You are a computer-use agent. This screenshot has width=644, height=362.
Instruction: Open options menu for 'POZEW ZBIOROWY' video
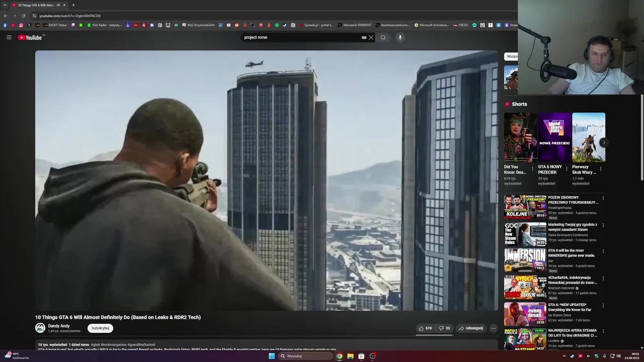(603, 198)
